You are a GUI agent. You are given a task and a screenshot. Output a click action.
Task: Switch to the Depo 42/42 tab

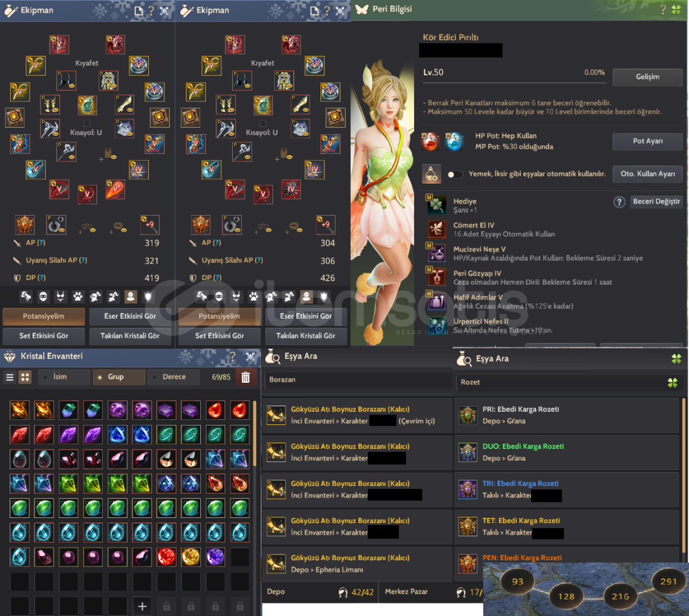(319, 592)
